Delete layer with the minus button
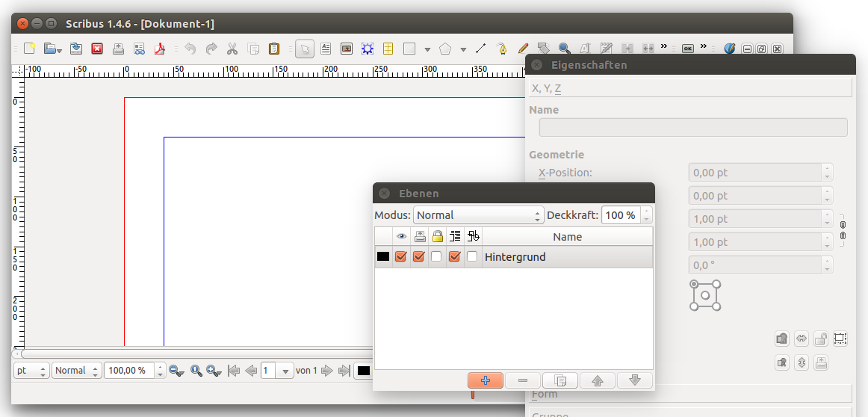 pyautogui.click(x=523, y=380)
